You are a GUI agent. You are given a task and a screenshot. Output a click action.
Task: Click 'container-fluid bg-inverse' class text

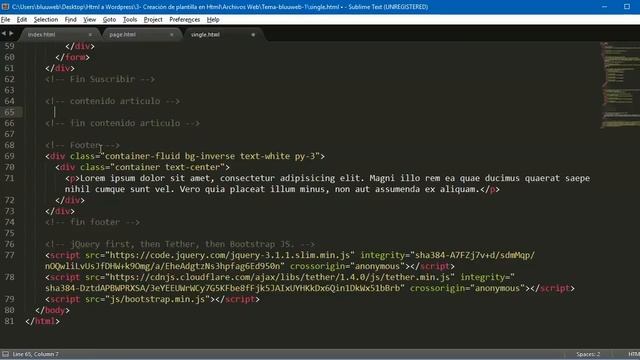(x=170, y=156)
